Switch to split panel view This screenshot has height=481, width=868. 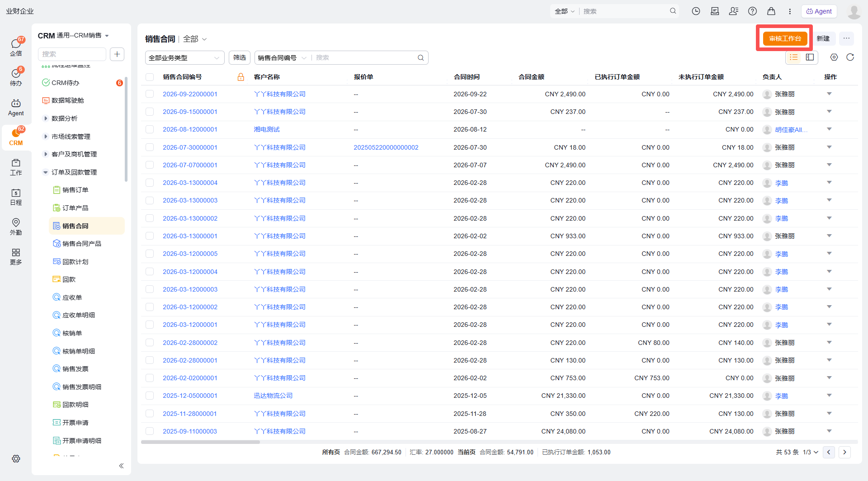point(810,57)
